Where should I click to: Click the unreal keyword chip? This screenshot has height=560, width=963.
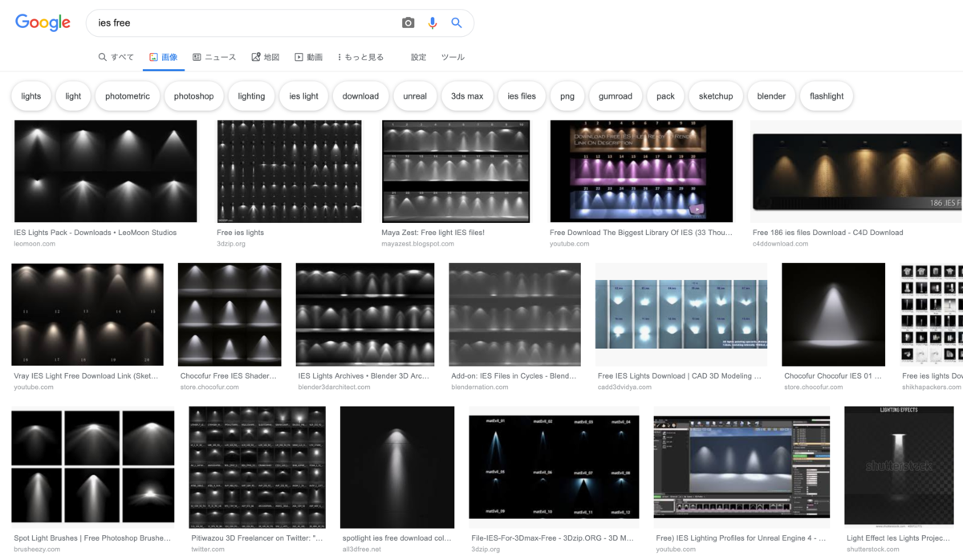point(414,95)
